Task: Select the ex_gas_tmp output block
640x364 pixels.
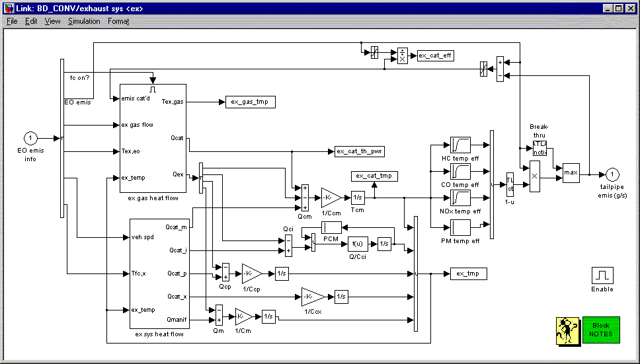Action: [251, 102]
